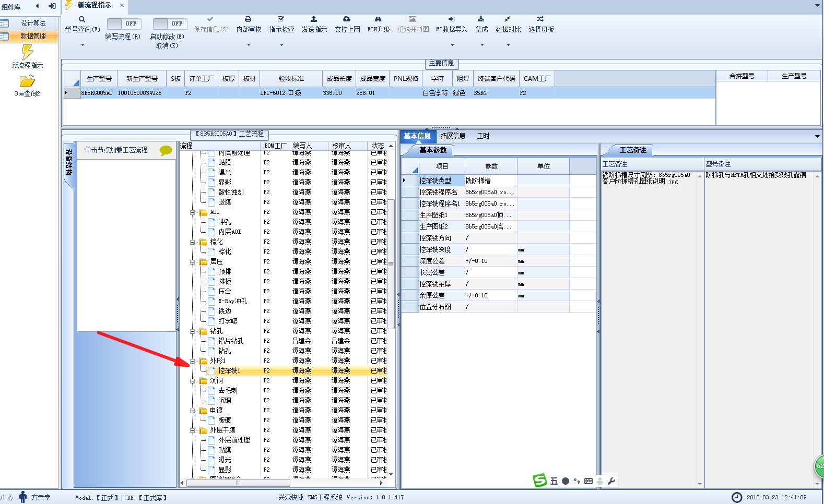Click 控深铣类型 parameter value 铣阶梯槽
Screen dimensions: 824x504
coord(490,181)
